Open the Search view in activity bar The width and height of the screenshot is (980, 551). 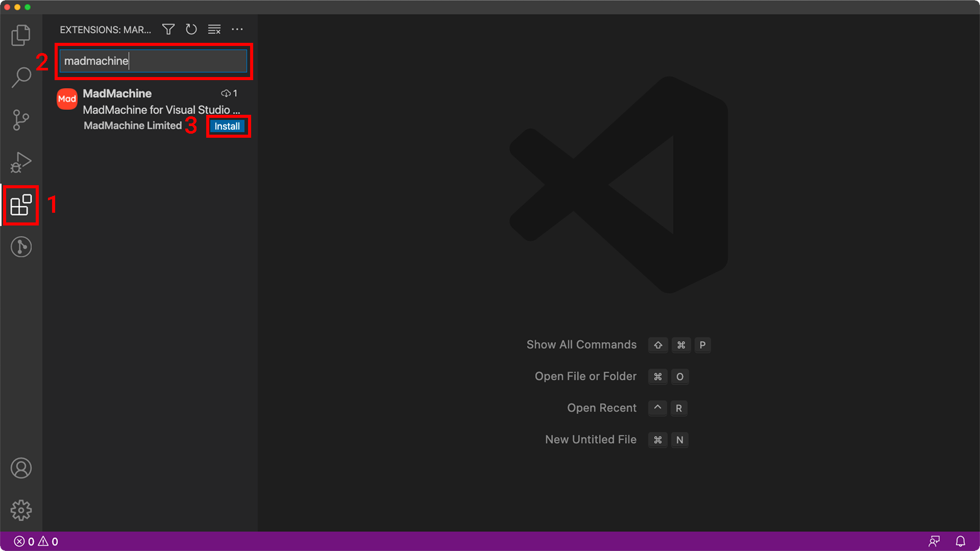(x=21, y=78)
